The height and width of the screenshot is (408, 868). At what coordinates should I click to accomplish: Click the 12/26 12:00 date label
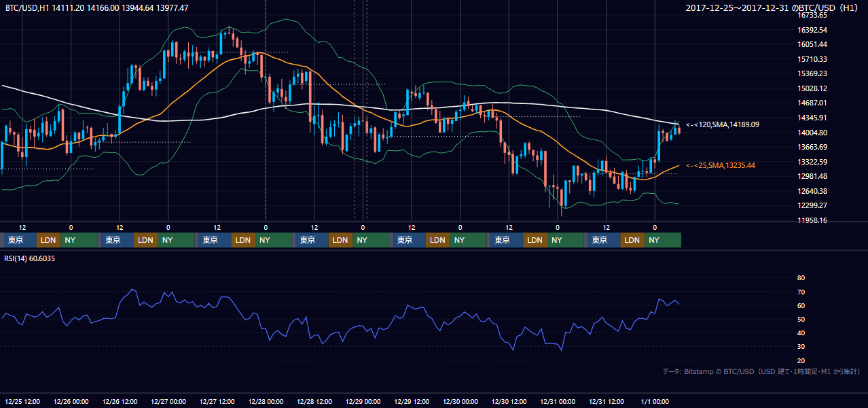pos(120,402)
